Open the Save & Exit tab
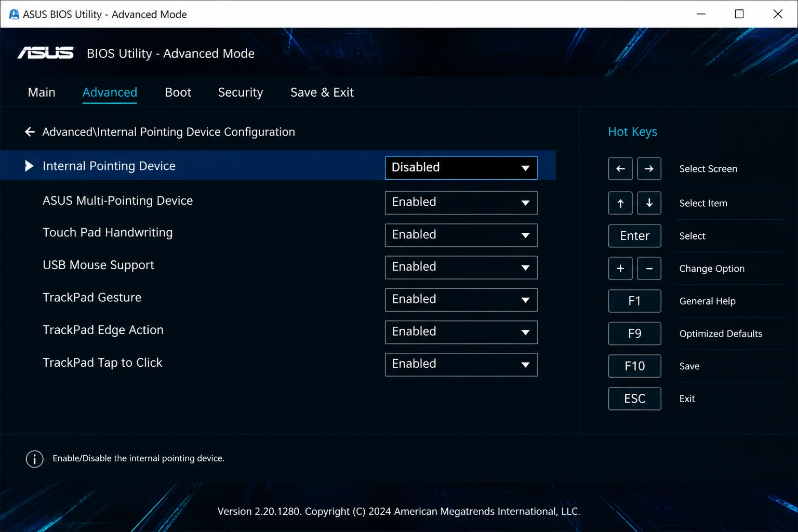This screenshot has height=532, width=798. pyautogui.click(x=322, y=92)
